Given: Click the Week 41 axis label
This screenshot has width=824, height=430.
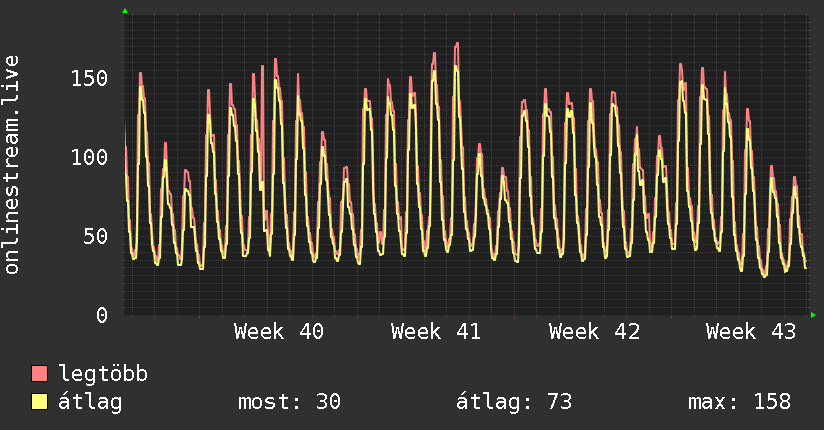Looking at the screenshot, I should click(x=436, y=332).
